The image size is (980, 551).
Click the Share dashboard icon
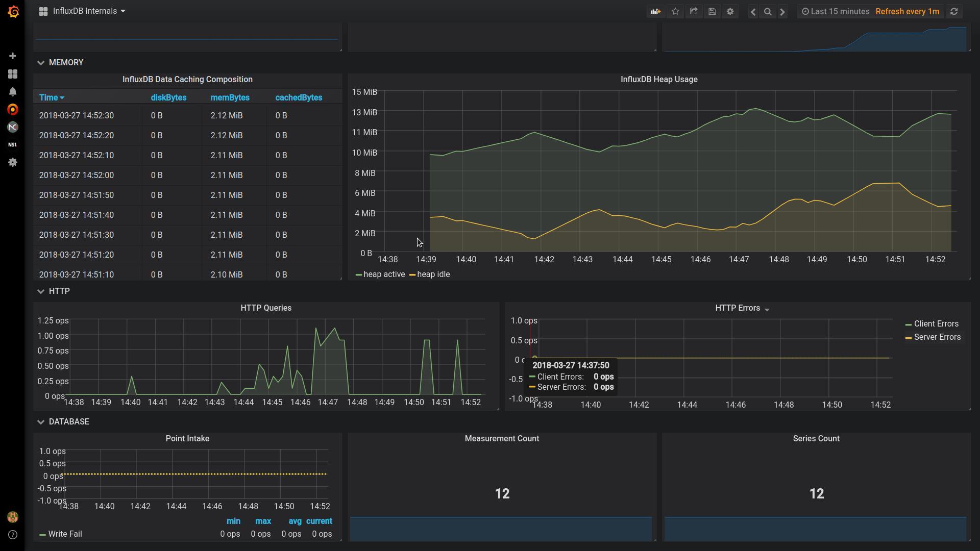click(x=694, y=11)
